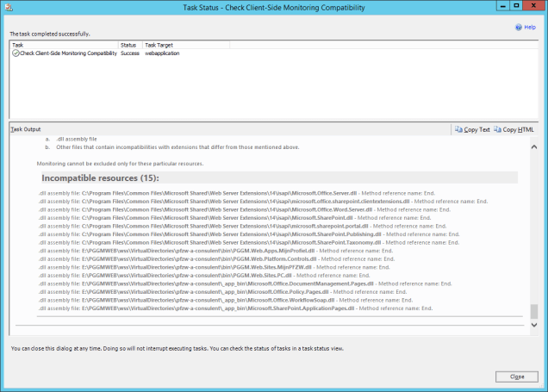The width and height of the screenshot is (548, 392).
Task: Click the Success status cell
Action: pyautogui.click(x=129, y=53)
